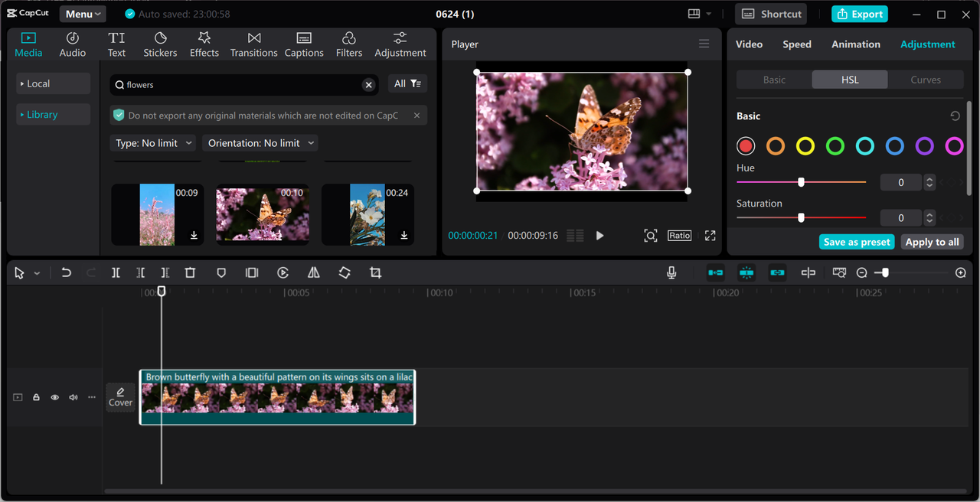The image size is (980, 502).
Task: Hide the video track with eye icon
Action: (54, 397)
